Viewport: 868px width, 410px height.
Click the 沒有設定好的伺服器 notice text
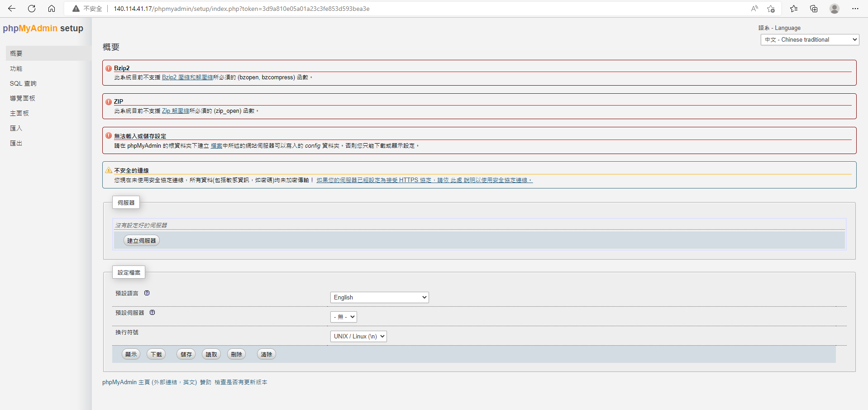pyautogui.click(x=141, y=225)
